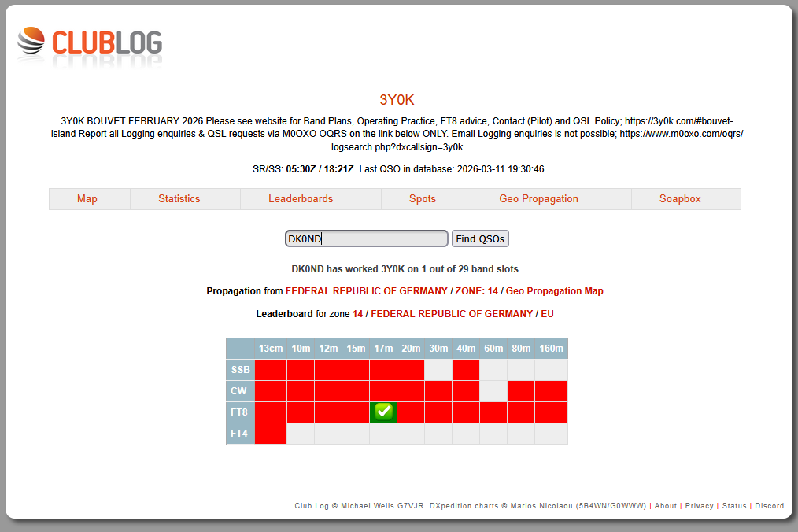
Task: View the Geo Propagation tab
Action: (538, 199)
